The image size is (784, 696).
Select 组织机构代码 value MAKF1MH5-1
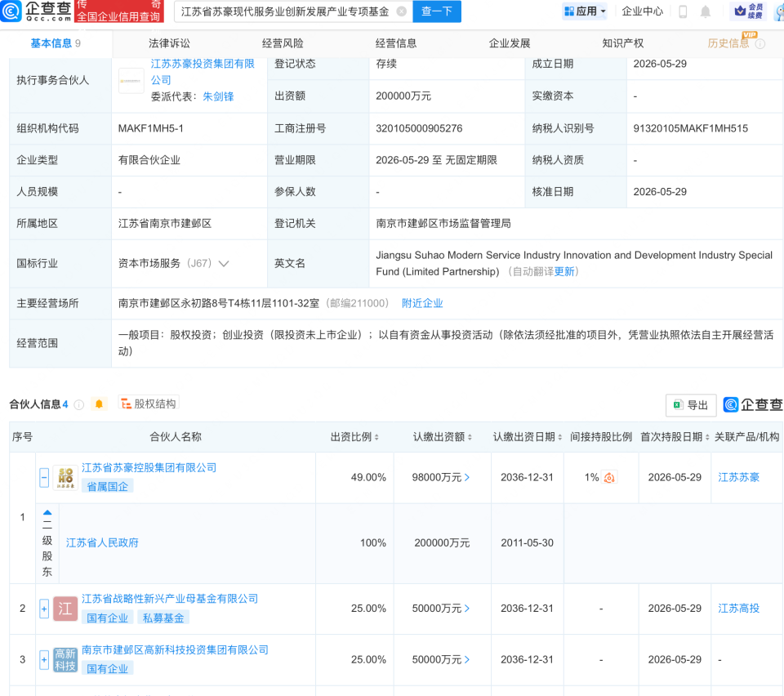(150, 129)
